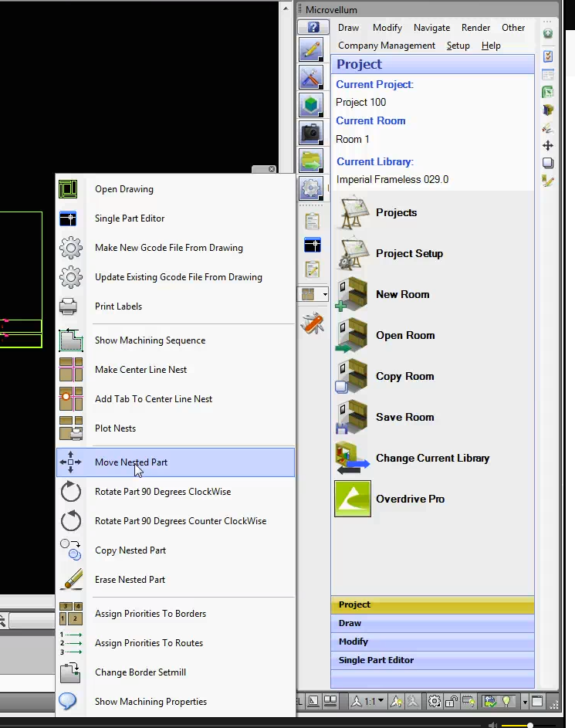The height and width of the screenshot is (728, 575).
Task: Toggle the isolate objects lightbulb icon
Action: [507, 701]
